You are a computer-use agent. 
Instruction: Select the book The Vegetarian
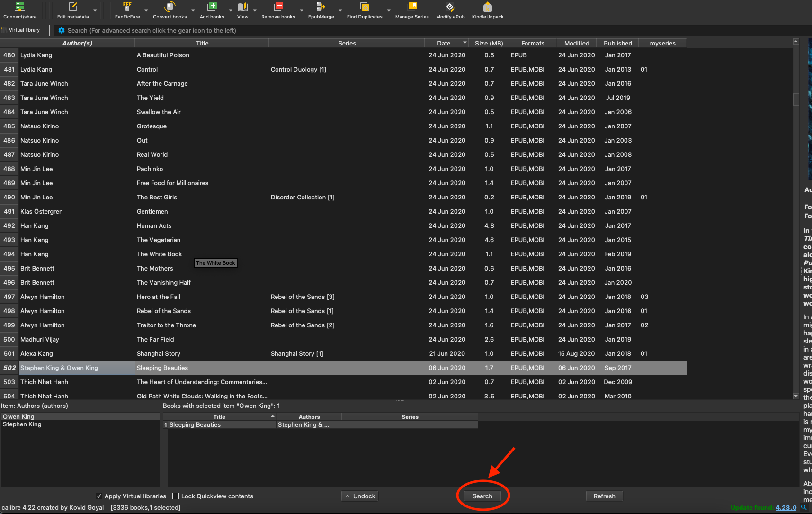[159, 240]
